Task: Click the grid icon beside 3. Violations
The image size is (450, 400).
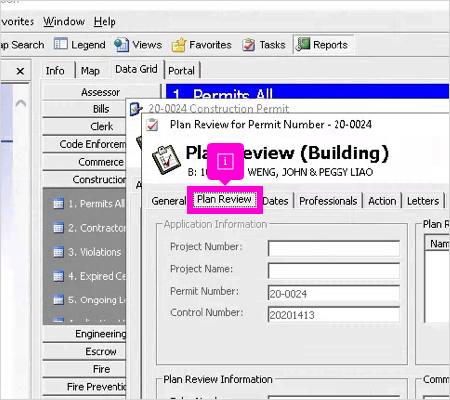Action: 58,252
